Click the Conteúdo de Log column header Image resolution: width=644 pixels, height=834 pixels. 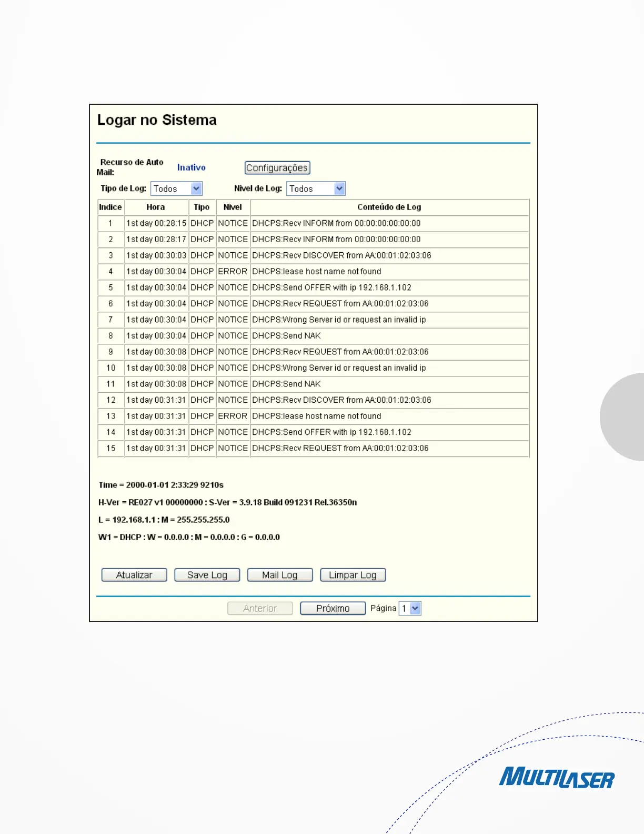[x=389, y=207]
